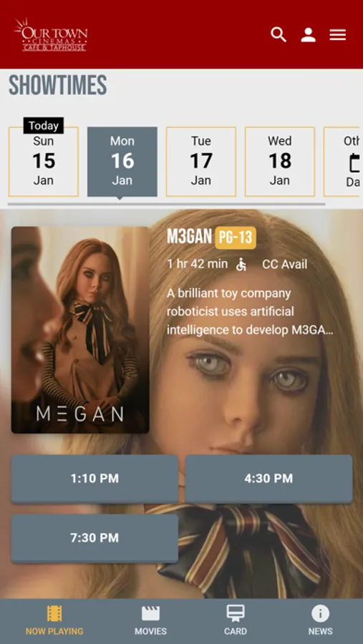Screen dimensions: 363x644
Task: Tap the wheelchair accessibility icon
Action: coord(241,265)
